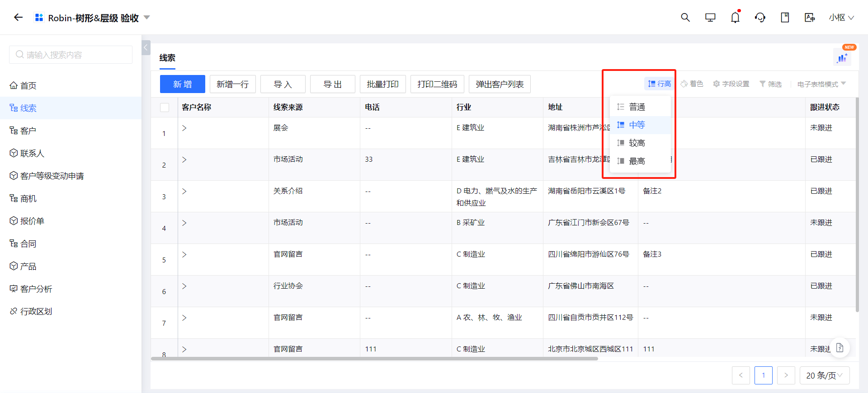Click 弹出客户列表 button
868x393 pixels.
(500, 84)
